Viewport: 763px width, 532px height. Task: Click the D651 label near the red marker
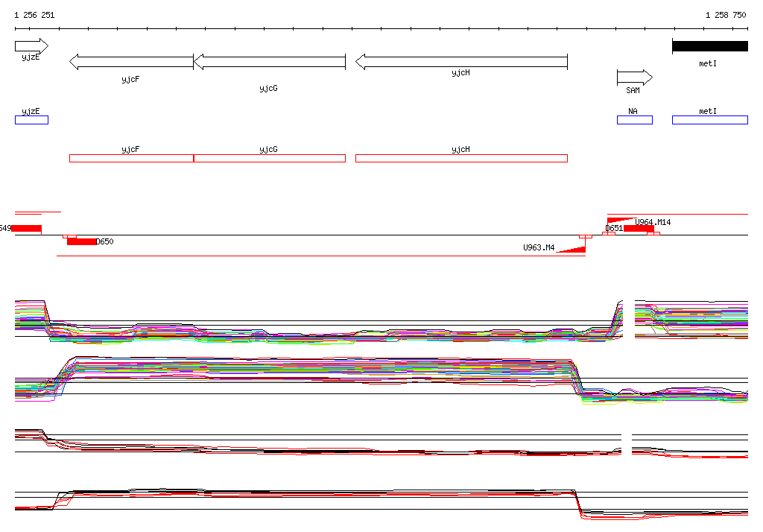[614, 228]
